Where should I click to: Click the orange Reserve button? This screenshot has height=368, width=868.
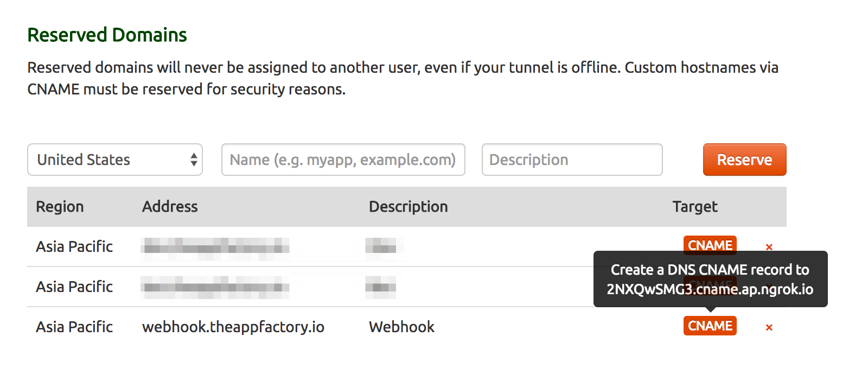point(744,160)
